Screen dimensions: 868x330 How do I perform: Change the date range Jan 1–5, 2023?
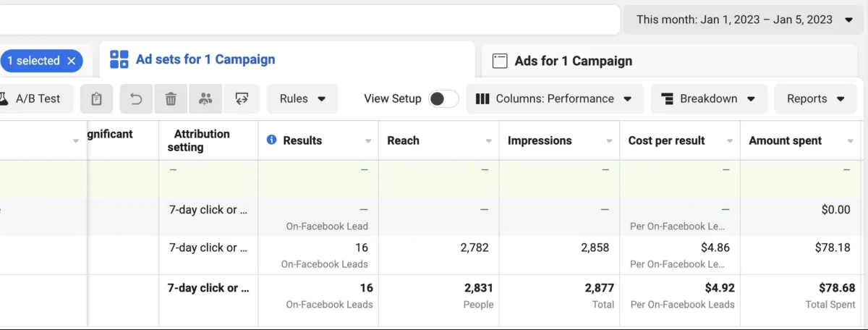pos(744,20)
